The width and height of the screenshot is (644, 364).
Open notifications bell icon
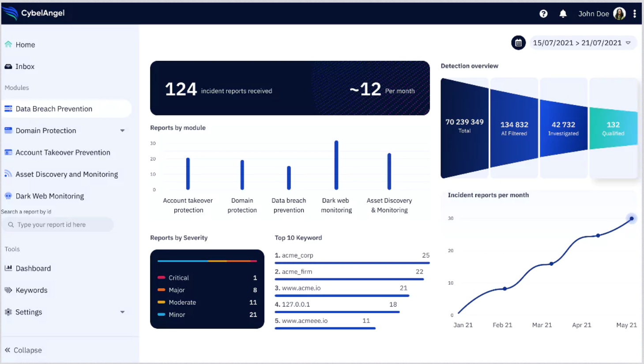click(563, 14)
